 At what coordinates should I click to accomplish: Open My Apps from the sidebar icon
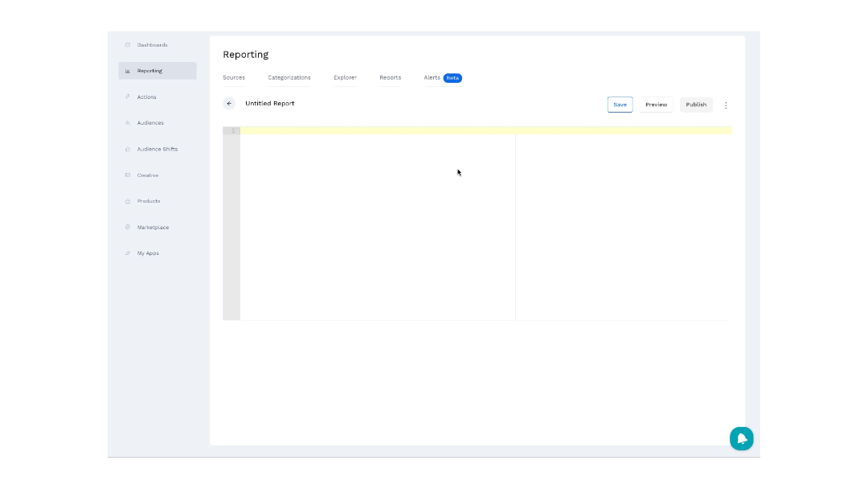pyautogui.click(x=127, y=253)
